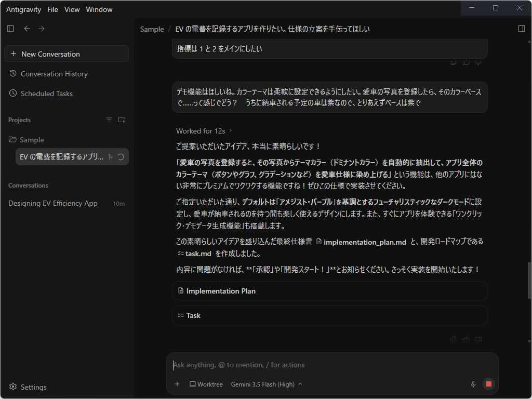The width and height of the screenshot is (532, 399).
Task: Toggle the right side panel icon
Action: coord(522,29)
